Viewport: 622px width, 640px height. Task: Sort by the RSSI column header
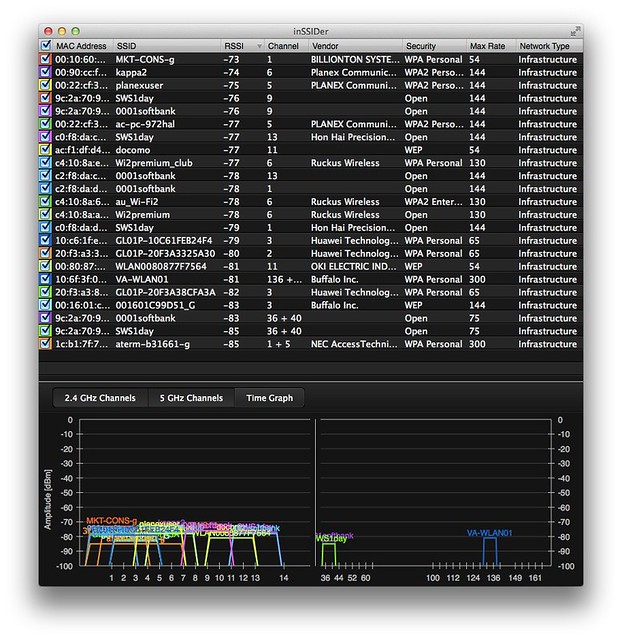click(x=242, y=46)
